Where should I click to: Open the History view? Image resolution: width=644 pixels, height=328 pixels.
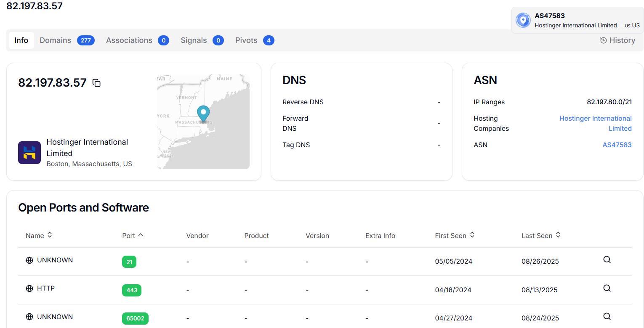(x=617, y=40)
